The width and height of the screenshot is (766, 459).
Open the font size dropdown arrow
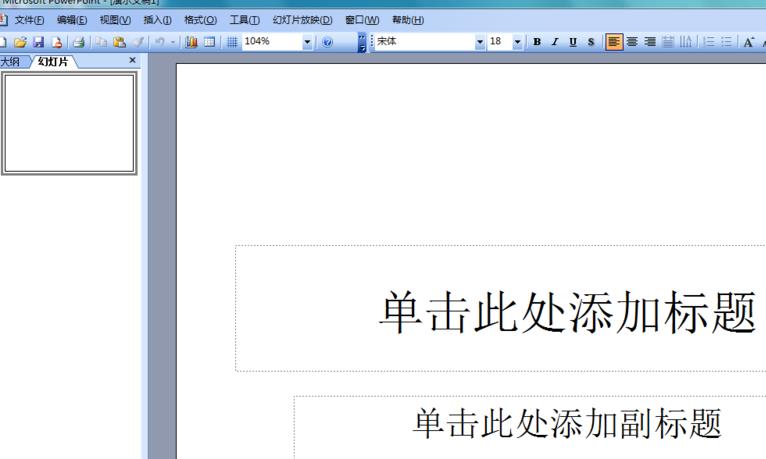(517, 42)
